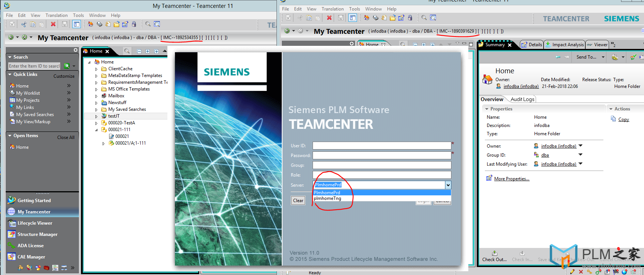Open CAE Manager application

click(31, 257)
